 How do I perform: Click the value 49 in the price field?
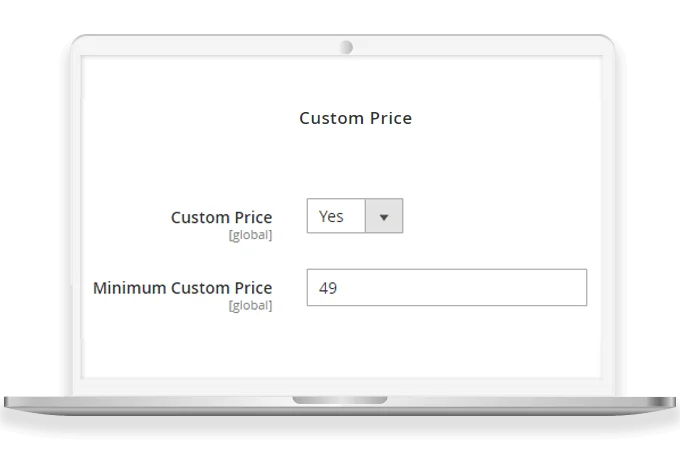tap(327, 288)
